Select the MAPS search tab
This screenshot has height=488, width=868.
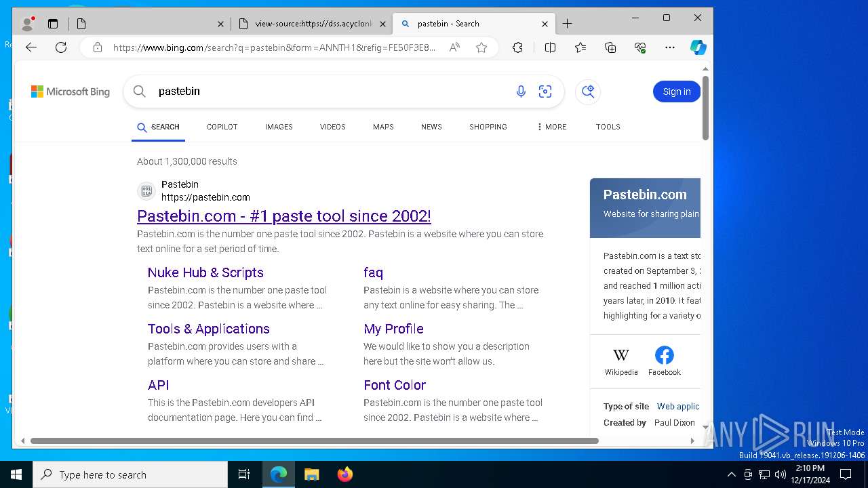383,127
